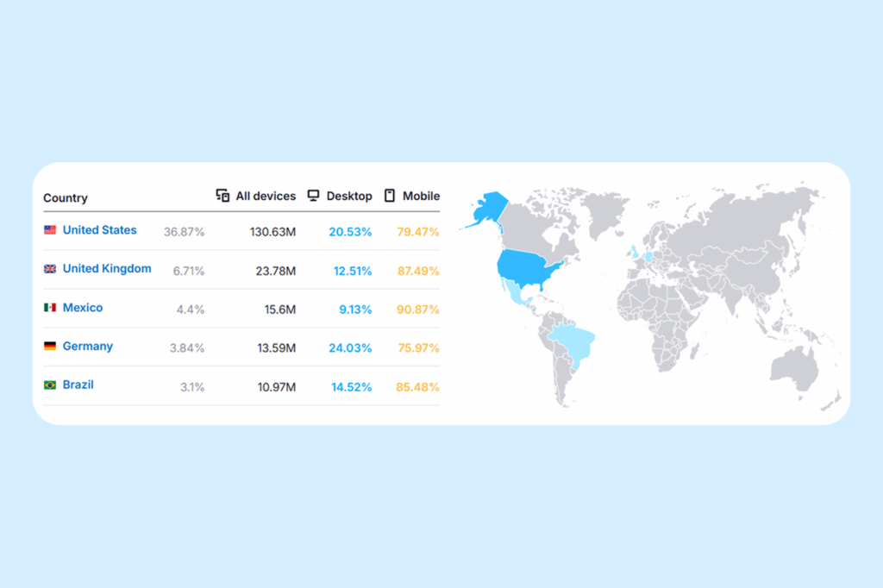Image resolution: width=883 pixels, height=588 pixels.
Task: Open the Mexico country link
Action: 83,308
